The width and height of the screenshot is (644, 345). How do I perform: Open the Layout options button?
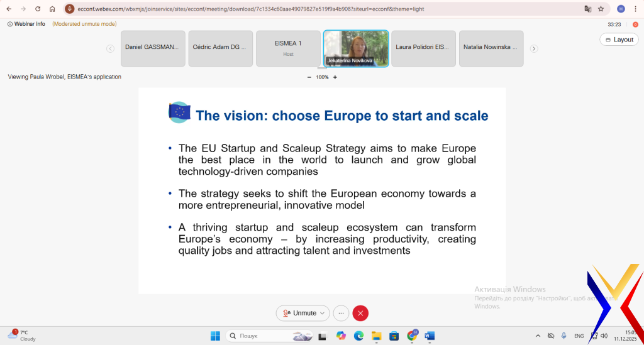pos(619,40)
